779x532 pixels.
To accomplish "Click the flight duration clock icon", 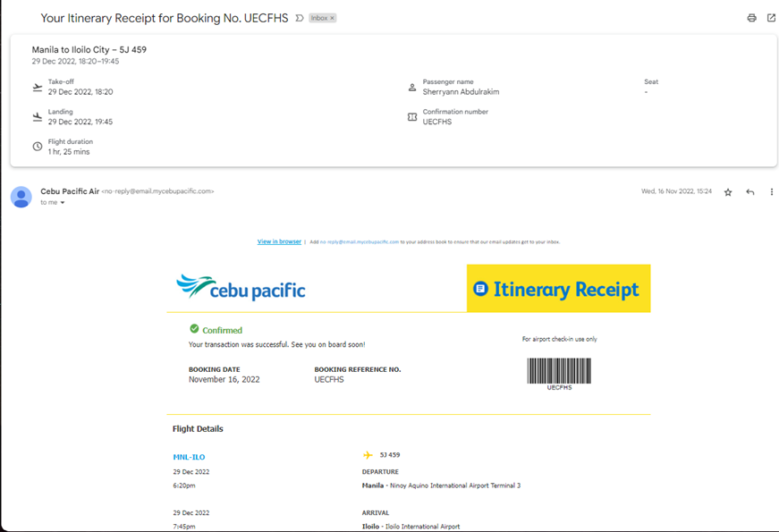I will click(x=38, y=147).
